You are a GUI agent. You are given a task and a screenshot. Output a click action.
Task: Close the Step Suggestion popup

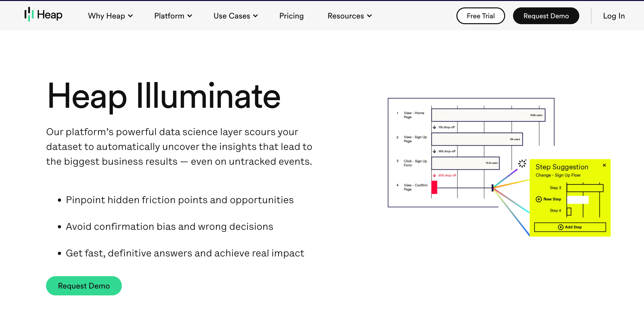tap(604, 165)
